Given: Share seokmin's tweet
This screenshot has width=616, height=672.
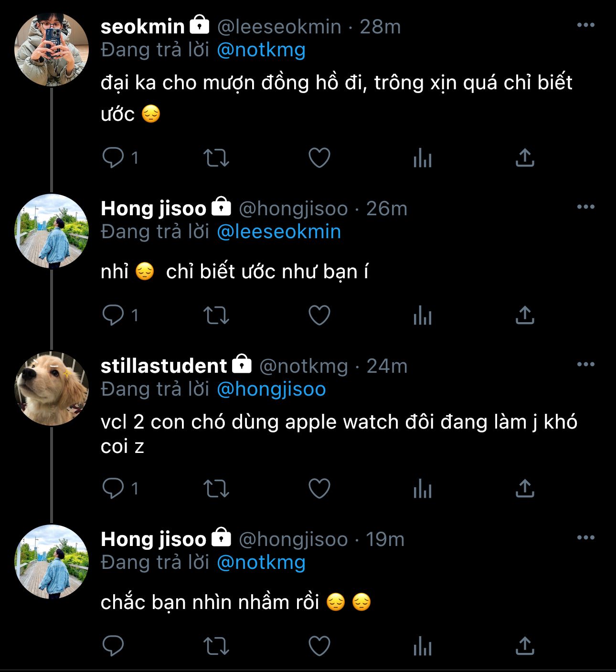Looking at the screenshot, I should coord(525,157).
